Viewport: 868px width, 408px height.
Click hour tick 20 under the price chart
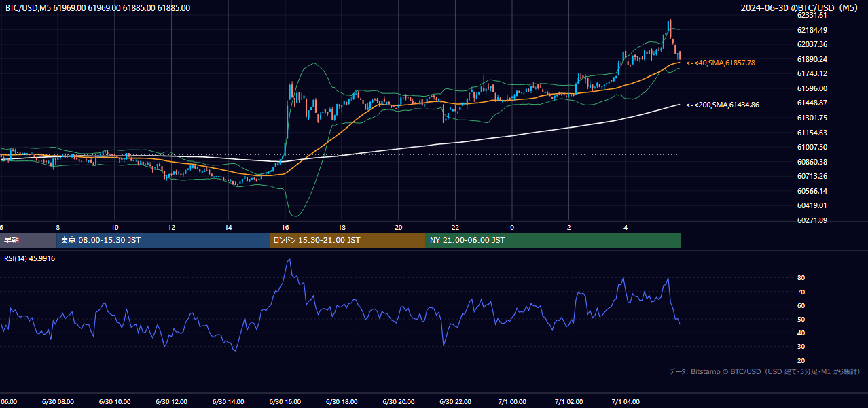coord(399,227)
